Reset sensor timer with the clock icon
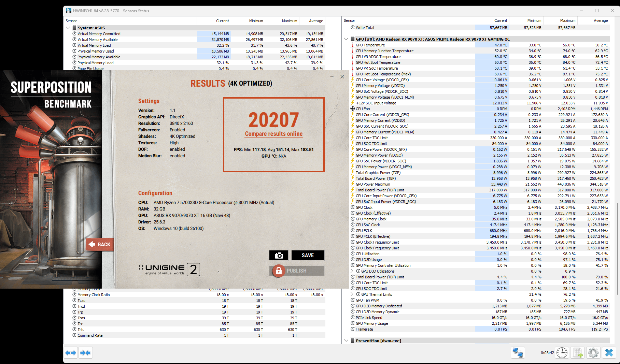The height and width of the screenshot is (364, 620). click(x=562, y=353)
